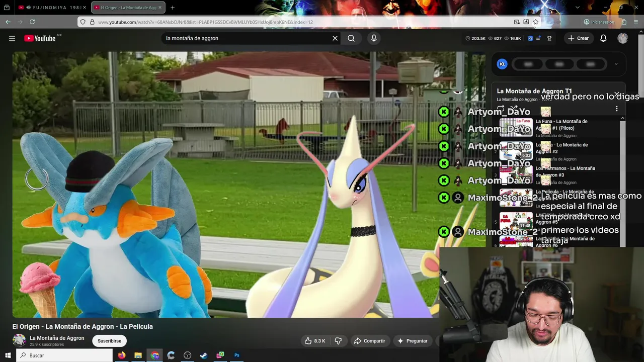Toggle playlist shuffle button
644x362 pixels.
click(x=514, y=108)
